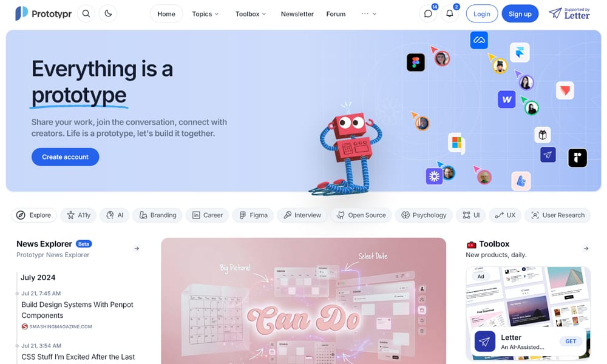Expand the Topics dropdown
The width and height of the screenshot is (607, 364).
coord(205,14)
